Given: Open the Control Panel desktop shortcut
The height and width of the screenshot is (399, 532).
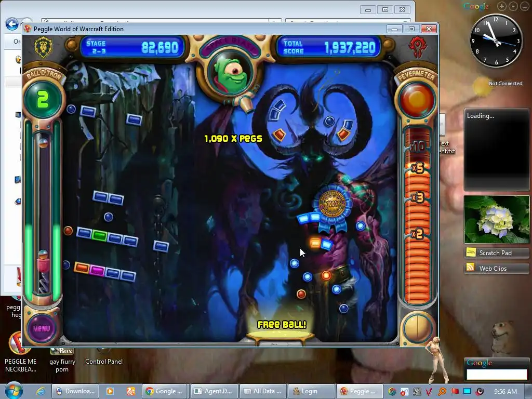Looking at the screenshot, I should click(103, 356).
